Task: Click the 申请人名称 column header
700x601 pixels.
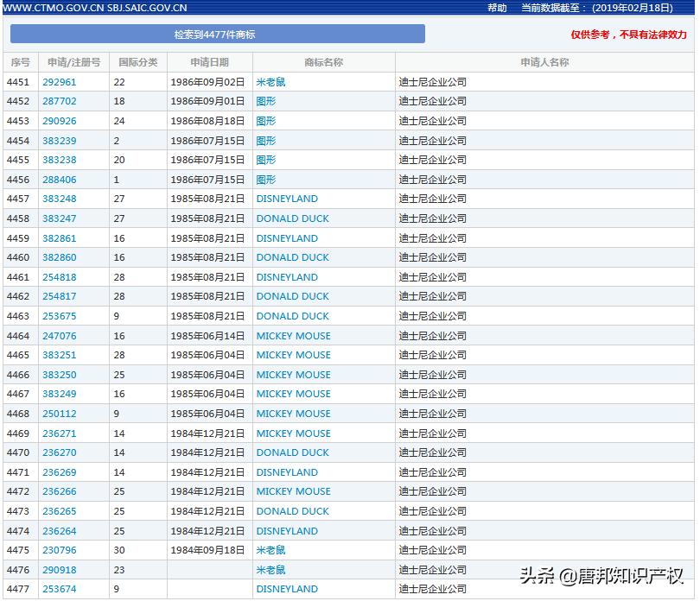Action: pyautogui.click(x=543, y=61)
